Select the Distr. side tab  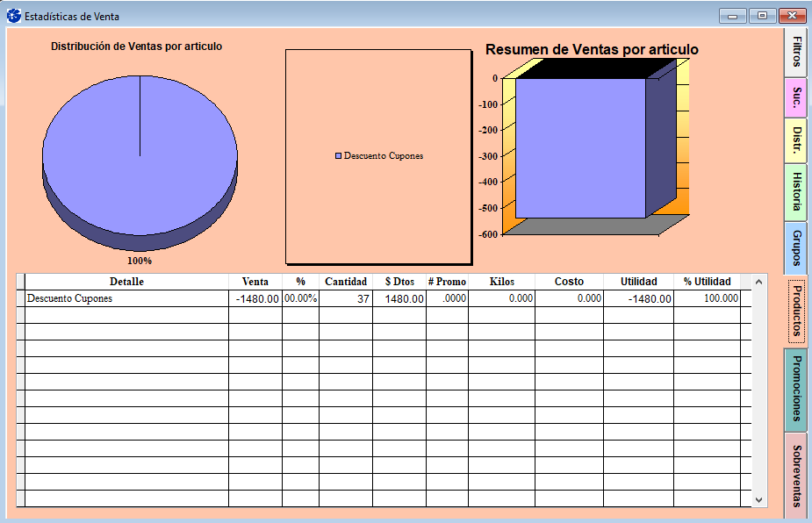pyautogui.click(x=796, y=140)
